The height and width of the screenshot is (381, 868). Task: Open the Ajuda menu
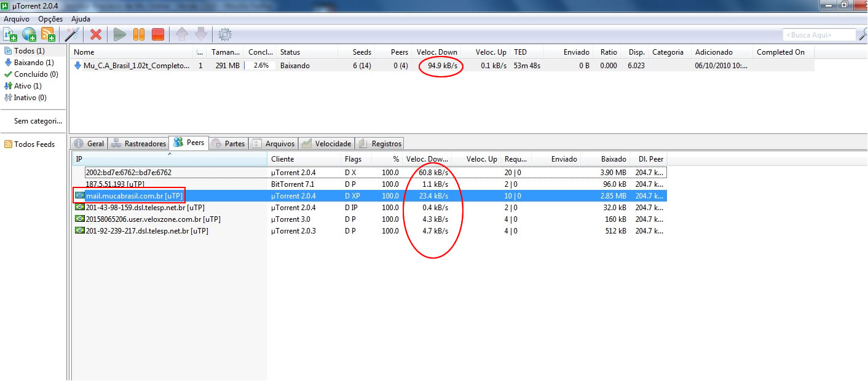pyautogui.click(x=81, y=19)
